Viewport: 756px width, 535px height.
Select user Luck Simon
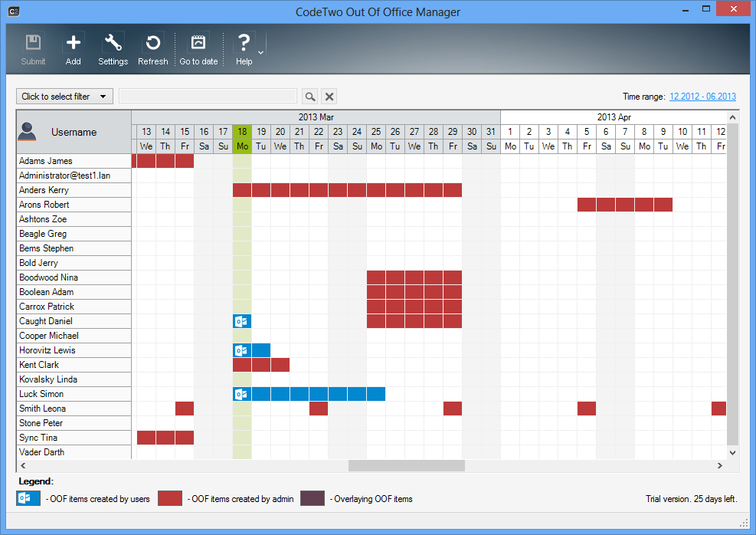(74, 394)
